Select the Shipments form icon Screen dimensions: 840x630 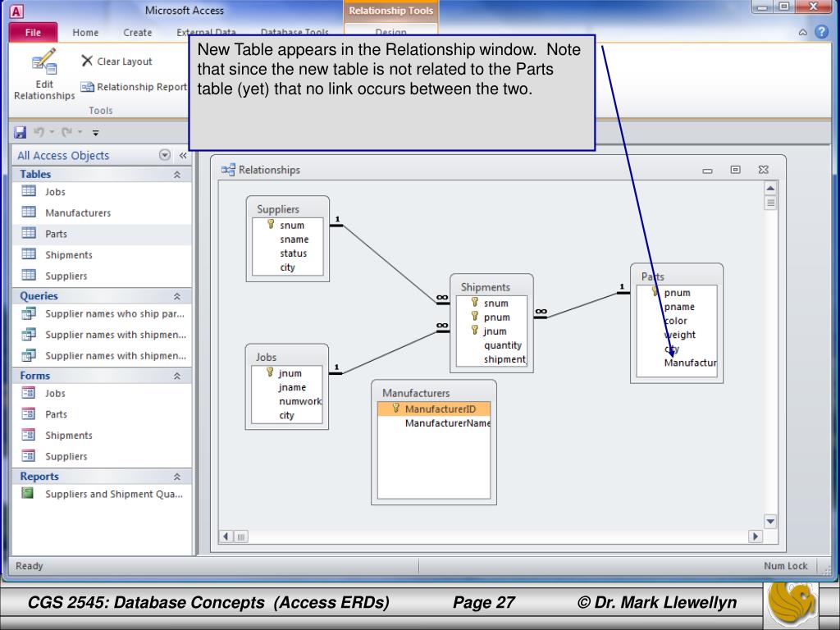coord(29,435)
